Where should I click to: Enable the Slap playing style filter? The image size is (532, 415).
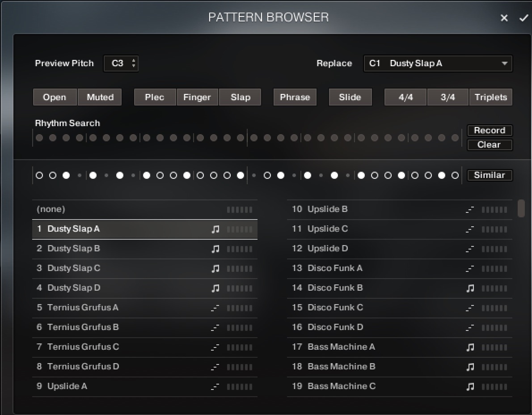coord(240,97)
